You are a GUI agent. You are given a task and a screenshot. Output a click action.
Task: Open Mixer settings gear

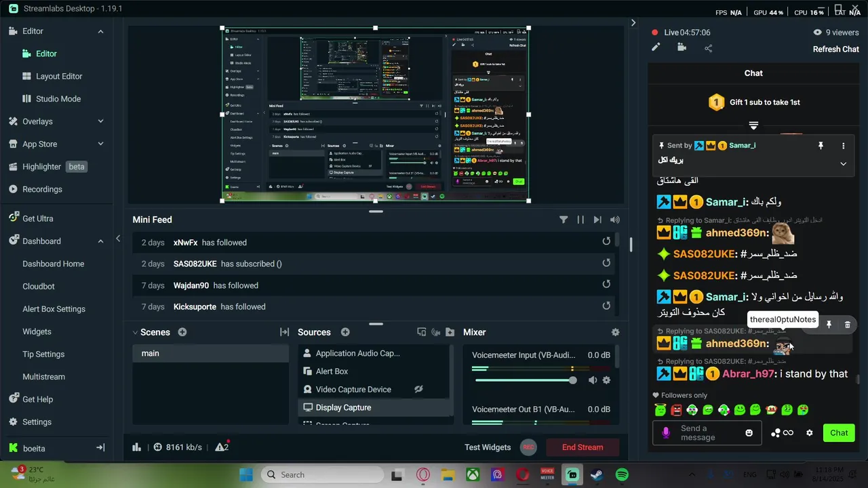615,332
